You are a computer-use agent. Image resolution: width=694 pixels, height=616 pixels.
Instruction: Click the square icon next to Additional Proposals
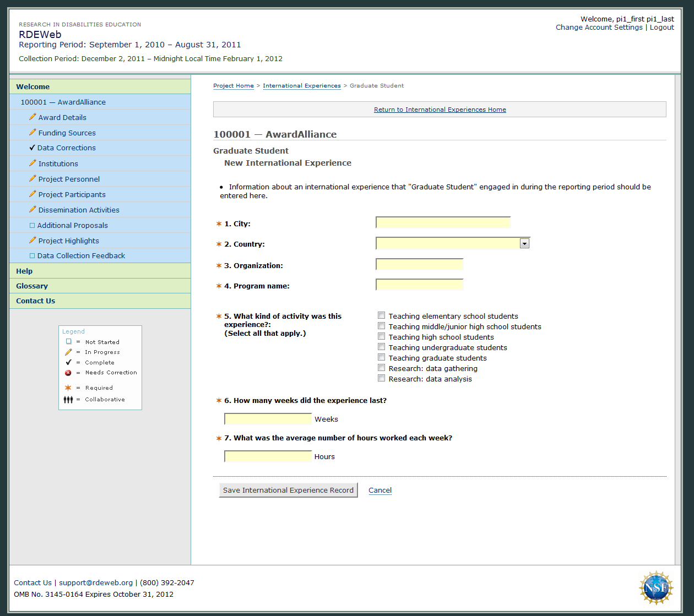pyautogui.click(x=32, y=225)
